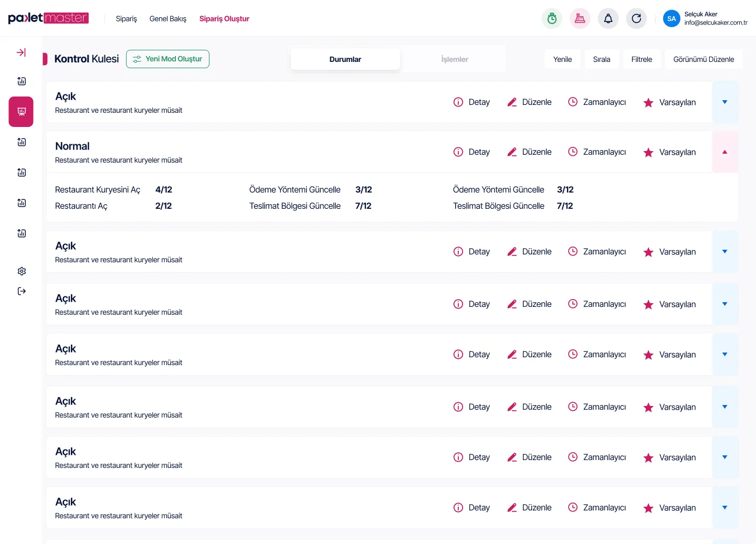Click the 4/12 value
This screenshot has width=756, height=544.
pos(164,190)
